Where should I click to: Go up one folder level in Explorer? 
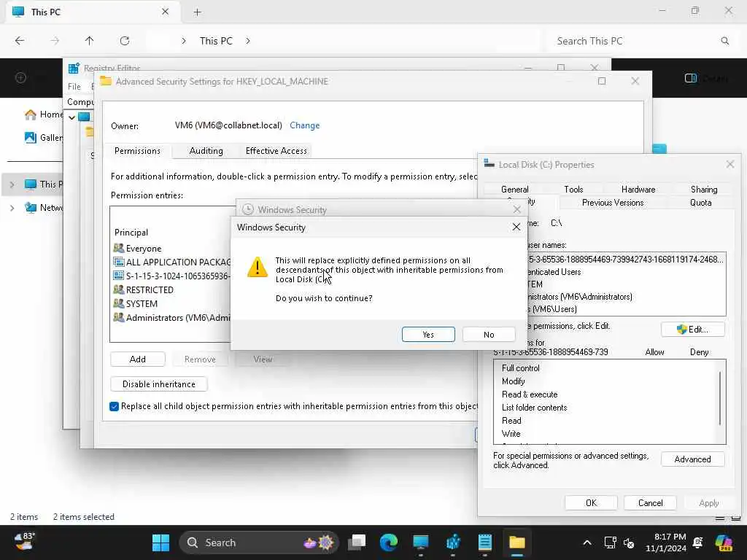click(89, 41)
